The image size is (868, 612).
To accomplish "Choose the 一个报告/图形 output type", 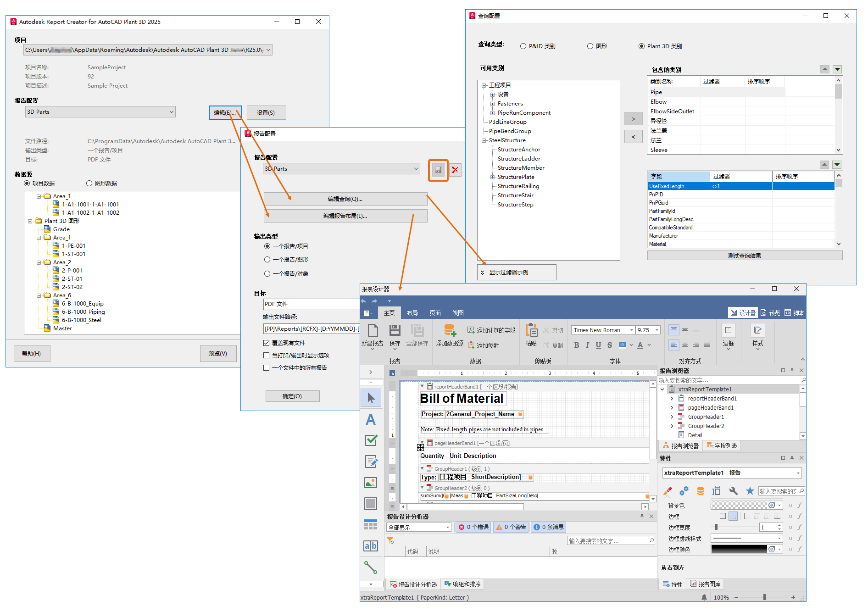I will 267,260.
